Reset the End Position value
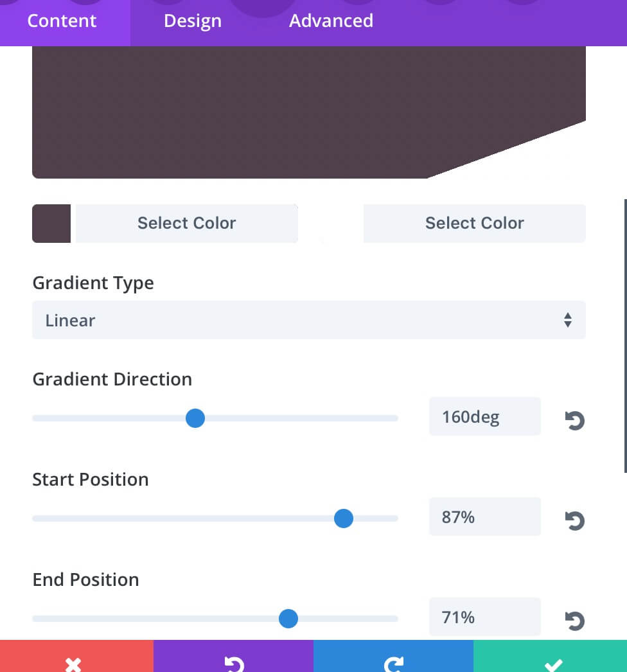Viewport: 627px width, 672px height. (575, 621)
